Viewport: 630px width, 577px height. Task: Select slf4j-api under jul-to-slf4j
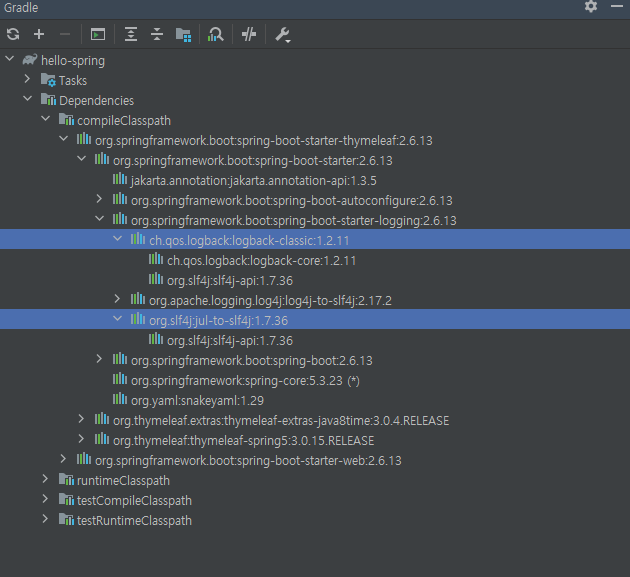coord(315,341)
